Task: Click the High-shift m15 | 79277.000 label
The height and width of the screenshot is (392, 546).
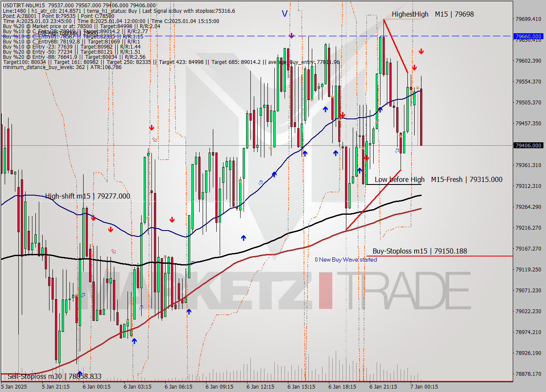Action: (87, 196)
